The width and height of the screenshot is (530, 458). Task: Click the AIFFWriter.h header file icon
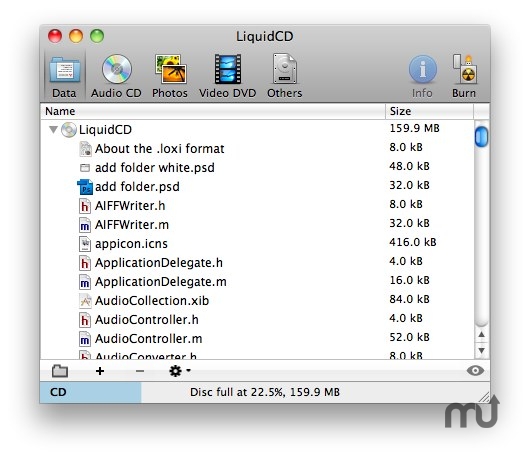(85, 206)
